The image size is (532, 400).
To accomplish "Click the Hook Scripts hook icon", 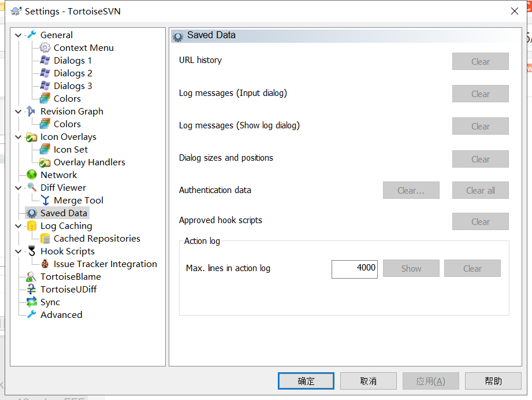I will point(32,251).
